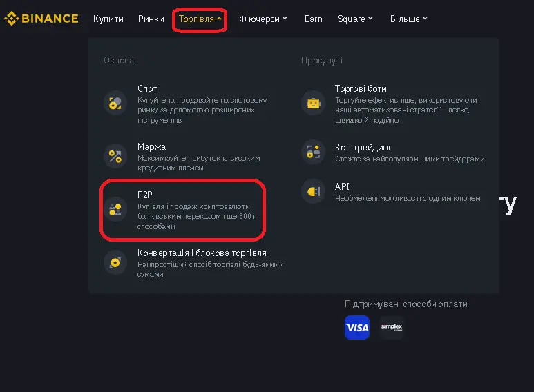Click the P2P people icon
Viewport: 534px width, 392px height.
(115, 209)
